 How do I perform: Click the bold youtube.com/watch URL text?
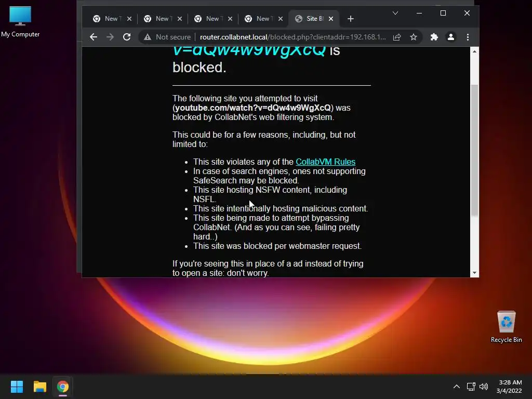[253, 108]
